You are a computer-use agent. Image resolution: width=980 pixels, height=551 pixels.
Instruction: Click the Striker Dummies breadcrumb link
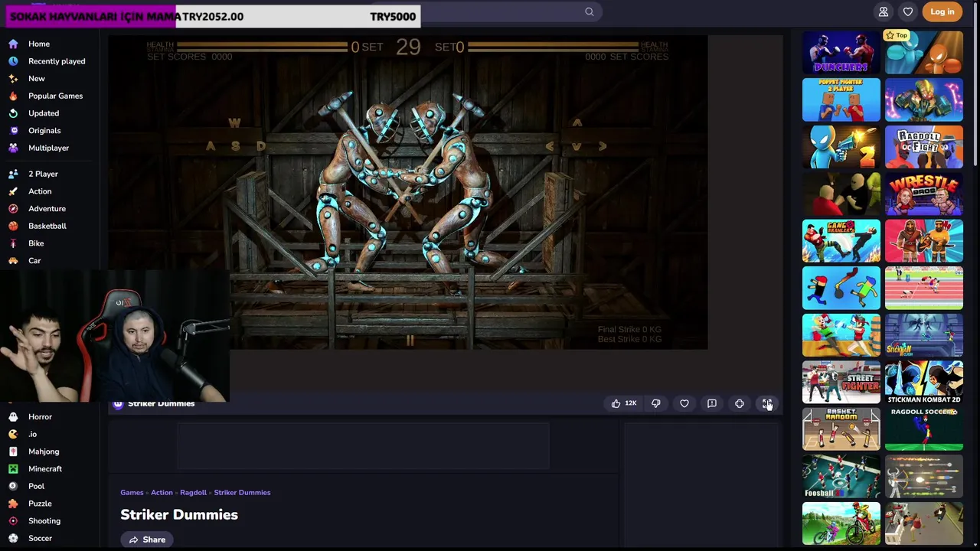pos(242,493)
